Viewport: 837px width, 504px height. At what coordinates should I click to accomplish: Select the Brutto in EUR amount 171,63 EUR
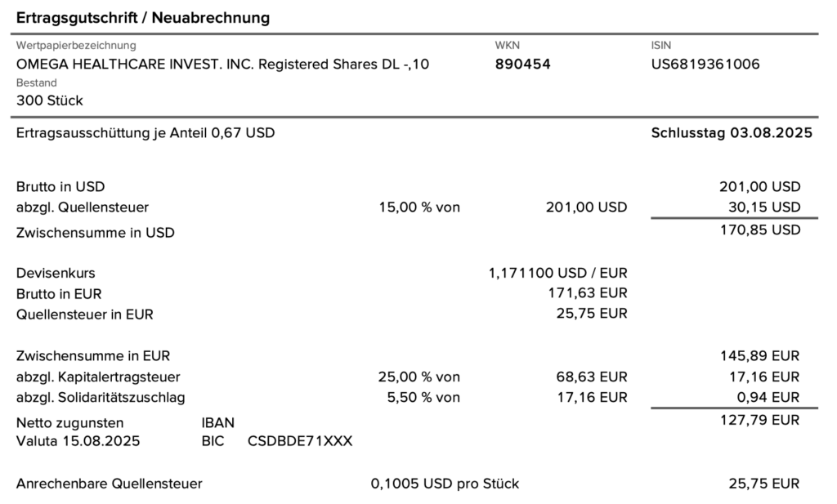pyautogui.click(x=588, y=293)
